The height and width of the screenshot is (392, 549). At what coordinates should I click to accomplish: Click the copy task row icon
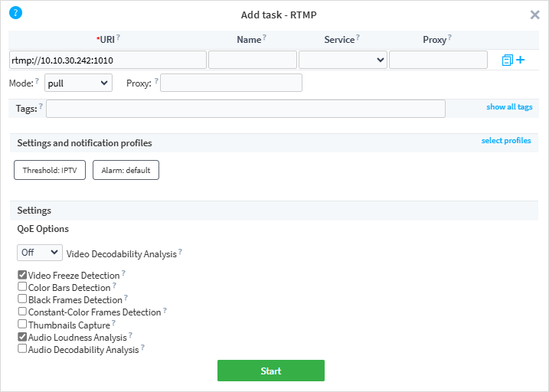(x=507, y=60)
